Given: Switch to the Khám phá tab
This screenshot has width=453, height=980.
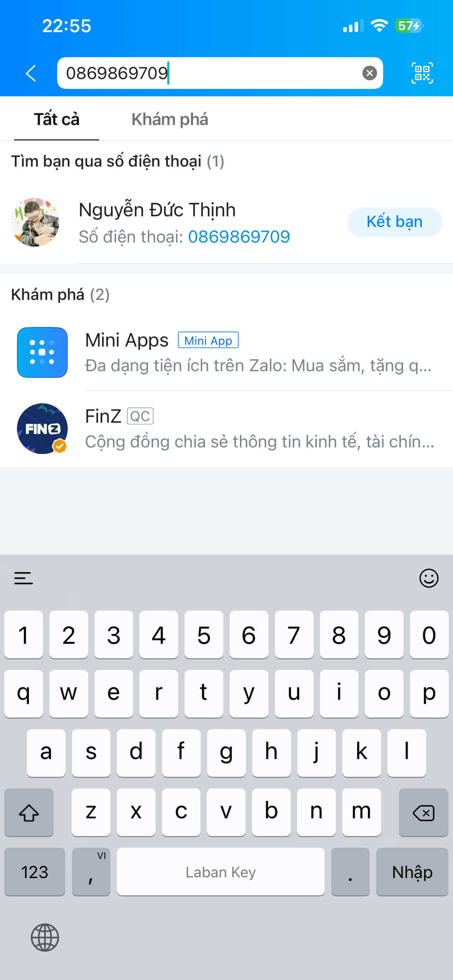Looking at the screenshot, I should pos(170,120).
